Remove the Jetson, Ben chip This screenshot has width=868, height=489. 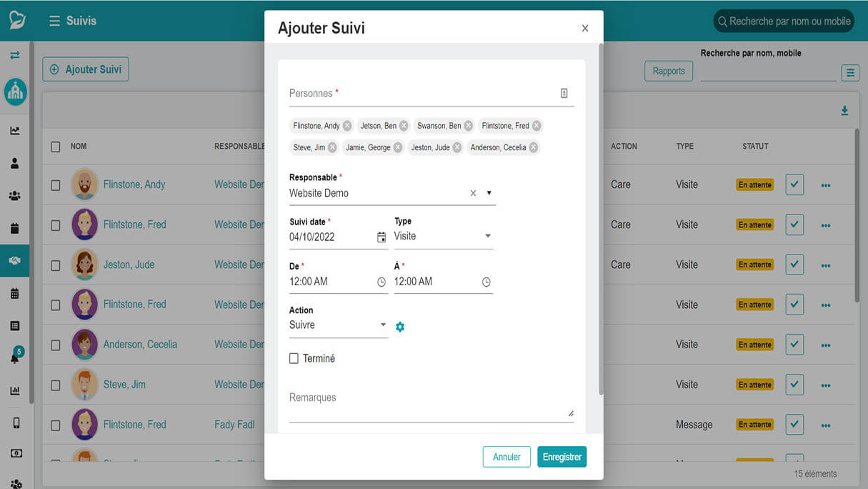pos(404,126)
